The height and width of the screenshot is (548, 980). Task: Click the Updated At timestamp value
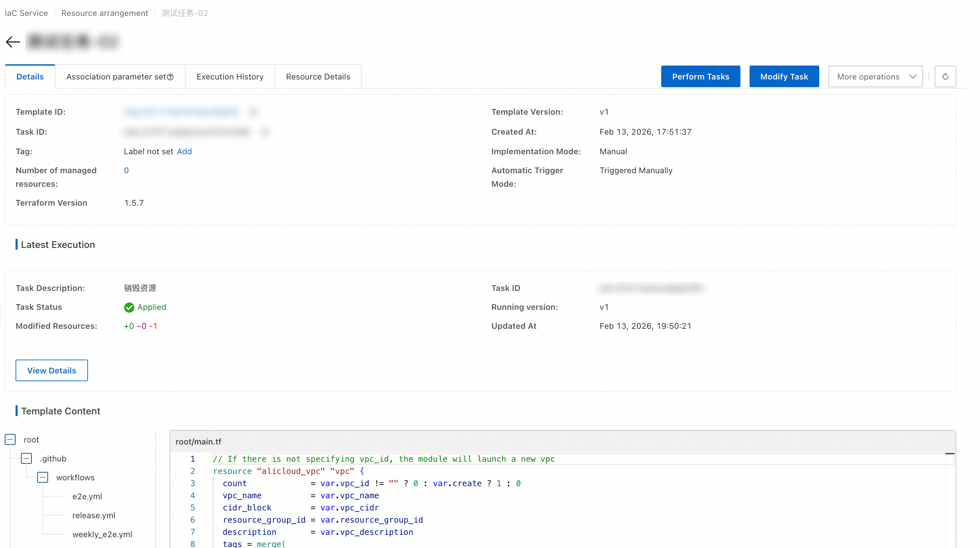pyautogui.click(x=645, y=326)
